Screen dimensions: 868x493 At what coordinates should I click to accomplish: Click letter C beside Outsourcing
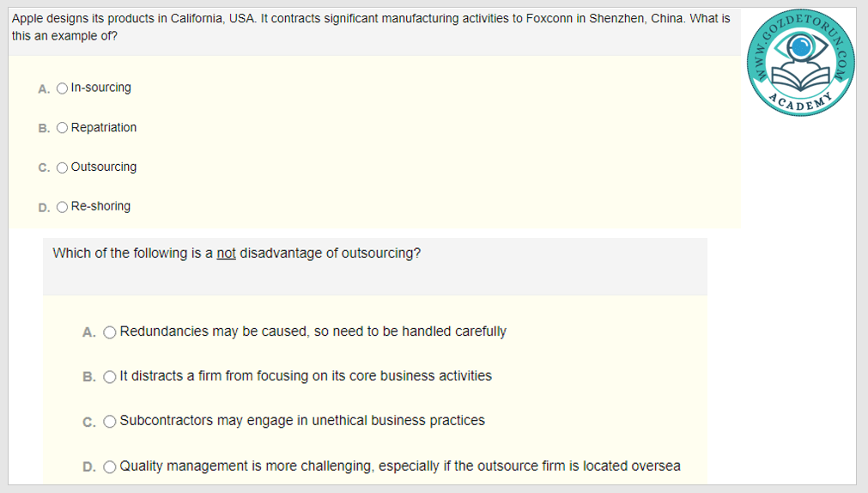pyautogui.click(x=43, y=167)
